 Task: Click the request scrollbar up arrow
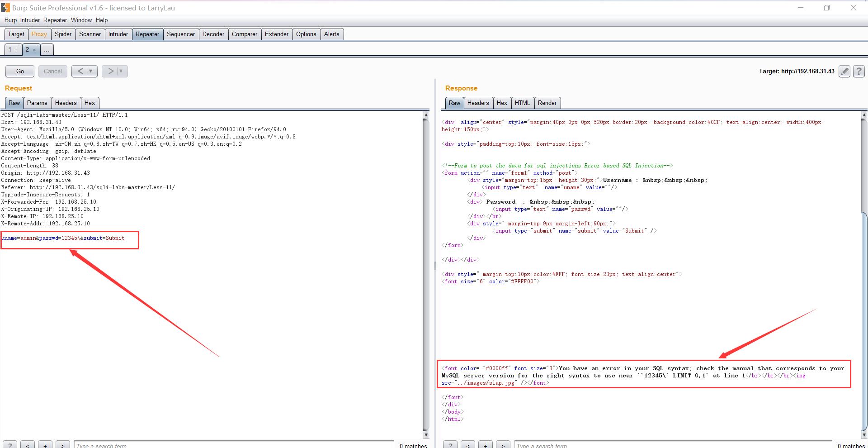tap(425, 115)
